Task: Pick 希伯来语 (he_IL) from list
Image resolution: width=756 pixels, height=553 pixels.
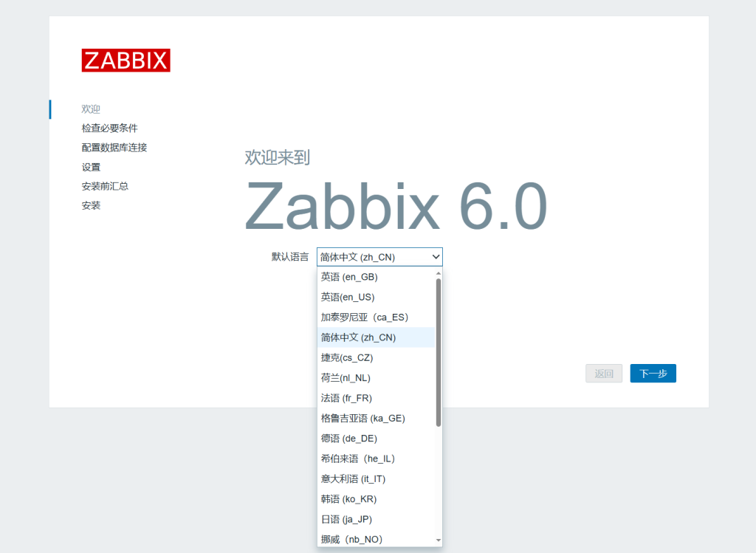Action: (376, 459)
